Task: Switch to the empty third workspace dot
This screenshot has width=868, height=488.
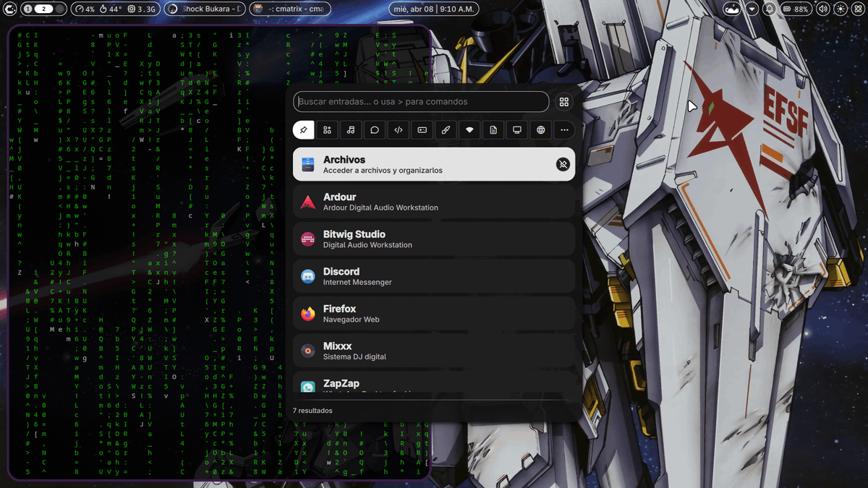Action: pyautogui.click(x=59, y=9)
